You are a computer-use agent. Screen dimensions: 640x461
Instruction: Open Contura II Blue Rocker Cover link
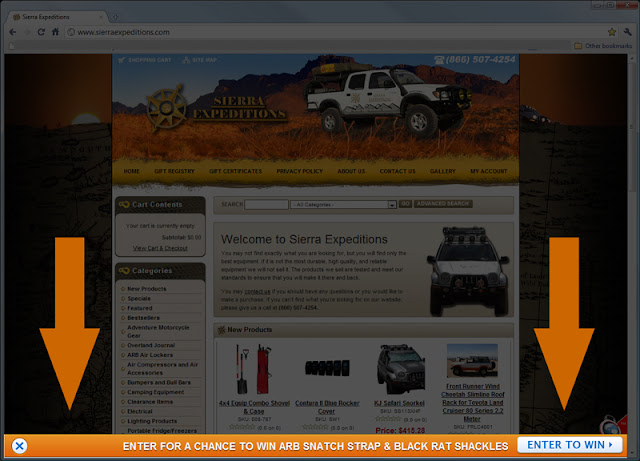click(x=327, y=407)
